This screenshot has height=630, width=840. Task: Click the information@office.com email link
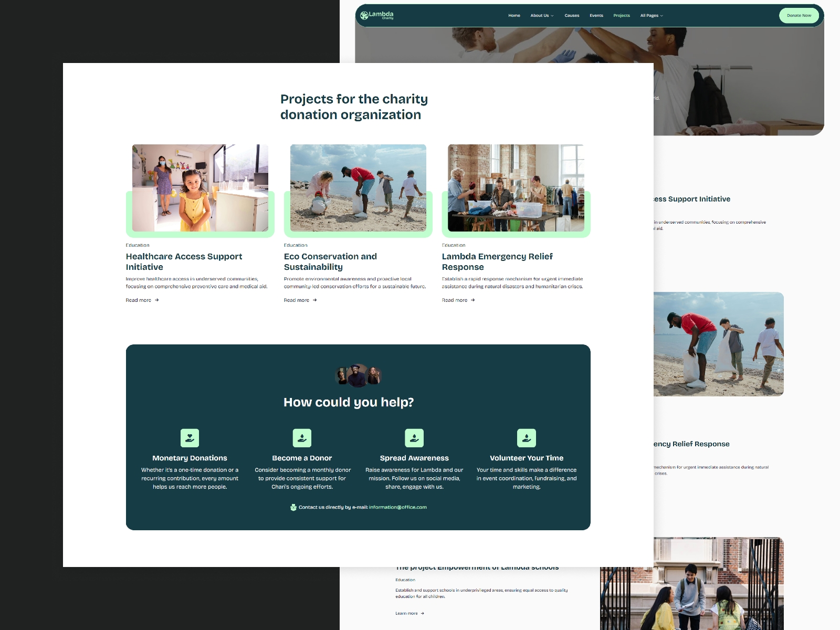point(397,507)
